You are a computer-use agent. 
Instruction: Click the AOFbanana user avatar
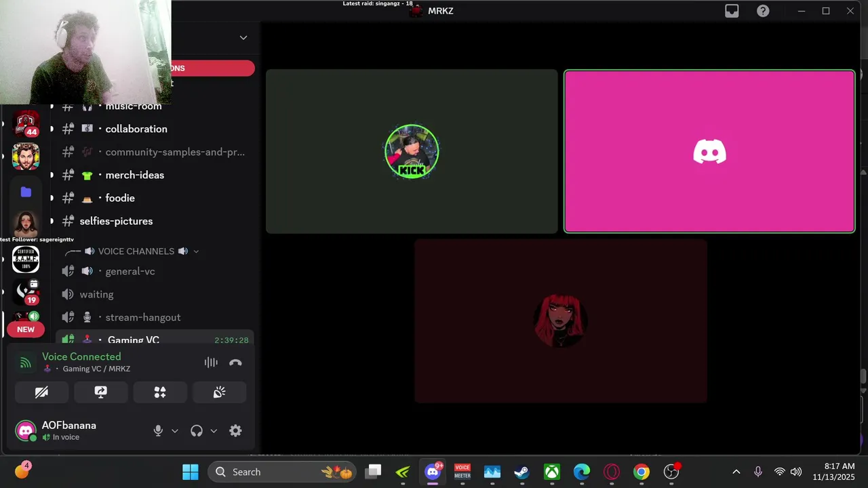point(26,430)
